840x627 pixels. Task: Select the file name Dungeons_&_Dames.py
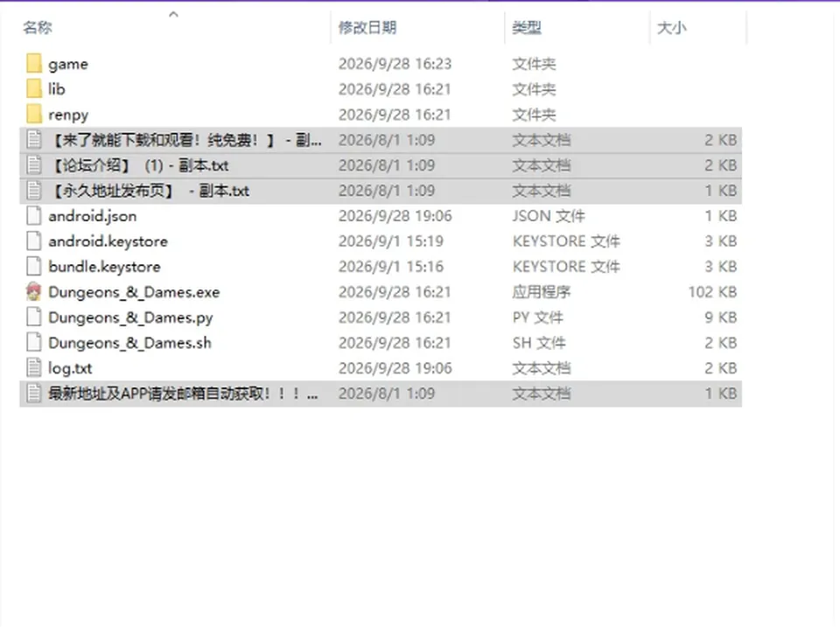[x=130, y=318]
